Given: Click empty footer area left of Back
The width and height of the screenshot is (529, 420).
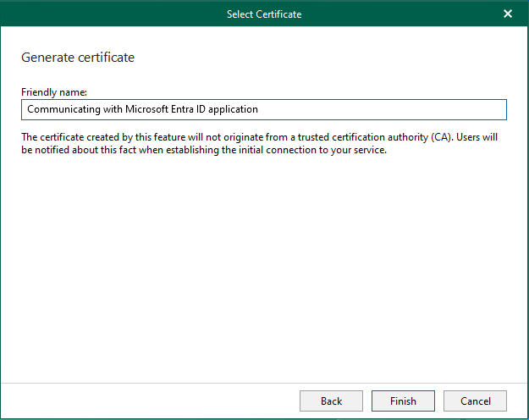Looking at the screenshot, I should [x=152, y=401].
